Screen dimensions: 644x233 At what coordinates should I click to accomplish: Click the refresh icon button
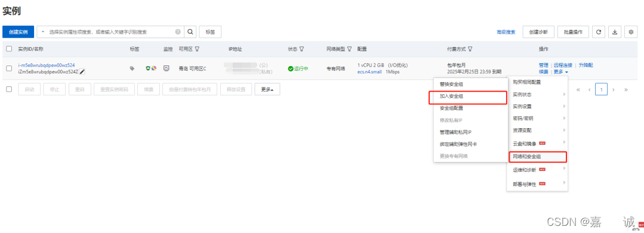click(x=599, y=32)
